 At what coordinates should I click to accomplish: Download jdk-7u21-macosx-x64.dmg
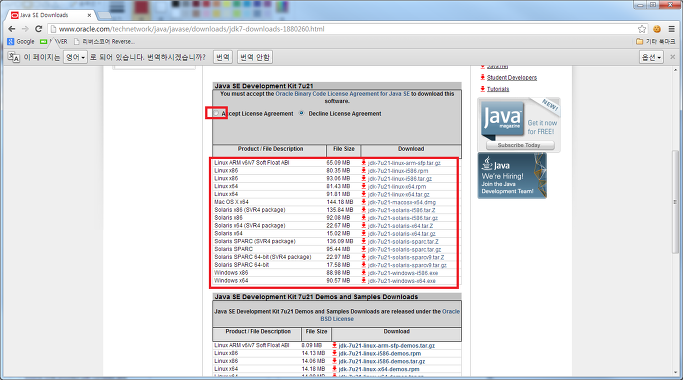tap(402, 202)
